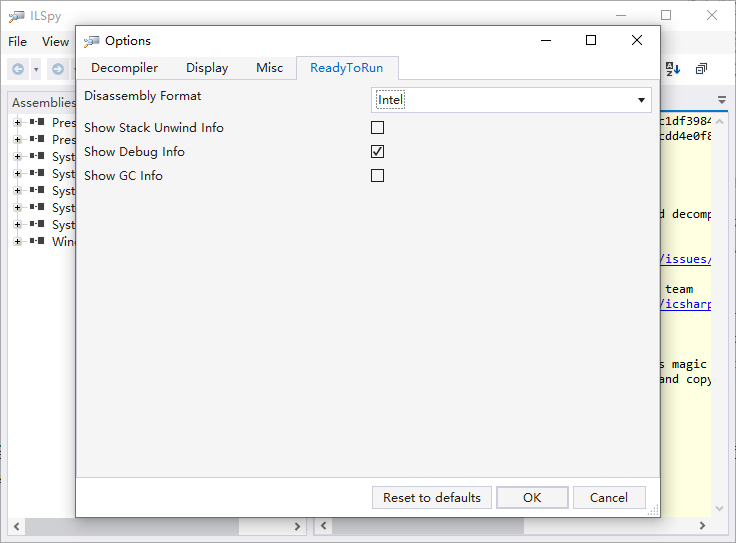Enable Show GC Info checkbox

tap(377, 176)
